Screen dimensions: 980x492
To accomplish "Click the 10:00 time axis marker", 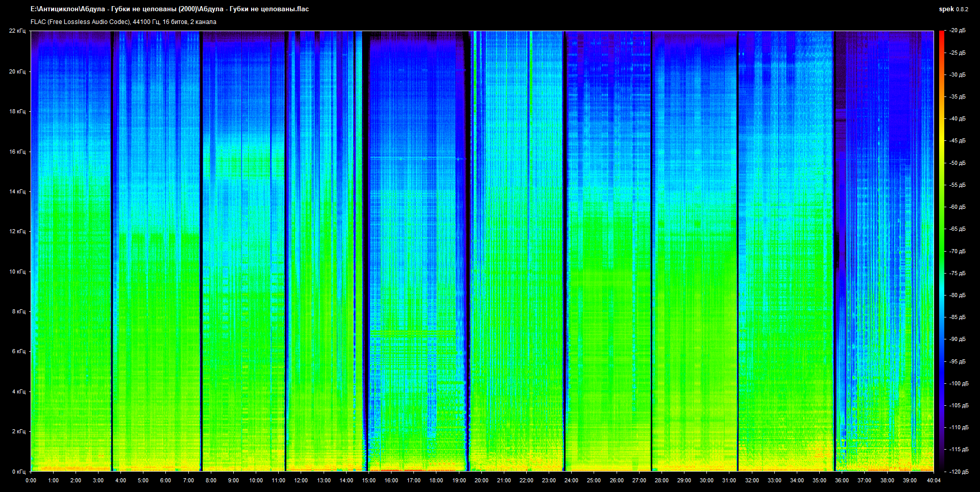I will [256, 480].
